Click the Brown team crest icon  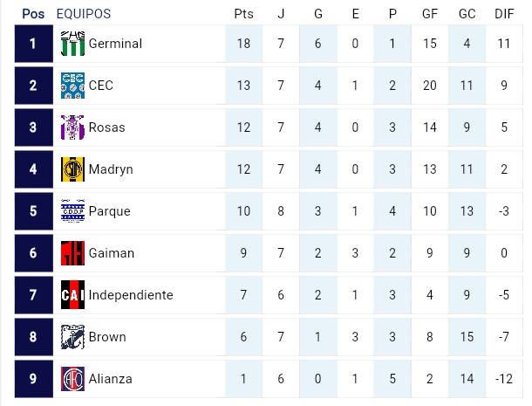72,337
